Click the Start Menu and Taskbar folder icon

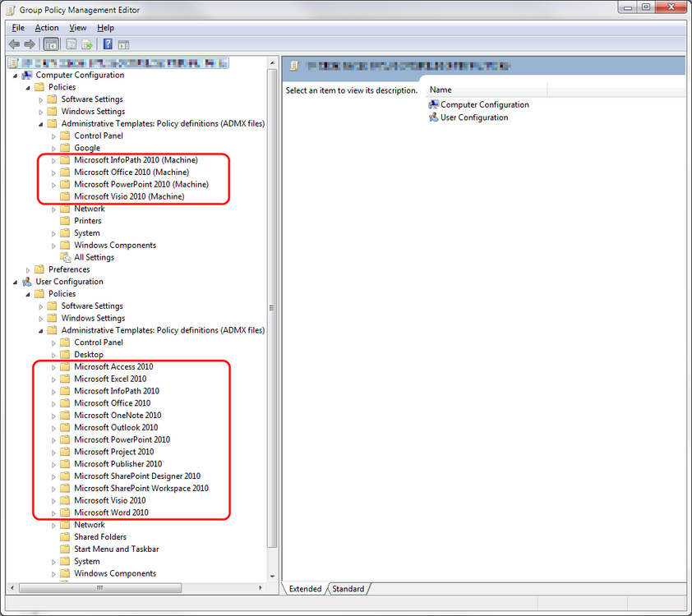(65, 549)
